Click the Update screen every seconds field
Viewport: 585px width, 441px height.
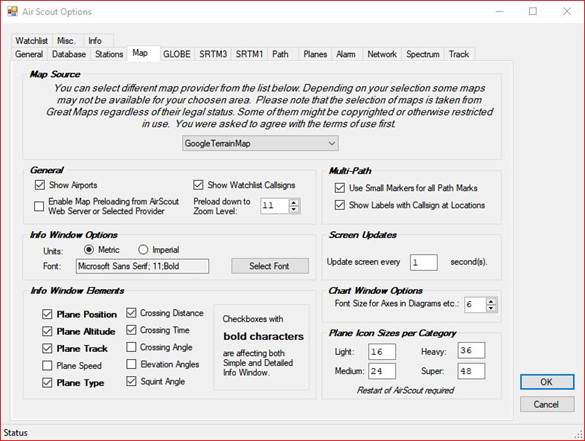(423, 262)
